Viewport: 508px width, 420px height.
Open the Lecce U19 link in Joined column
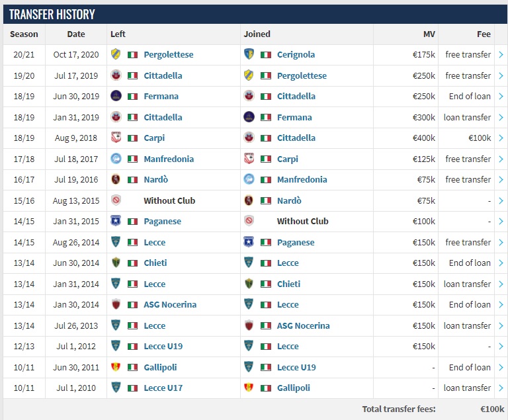(296, 367)
